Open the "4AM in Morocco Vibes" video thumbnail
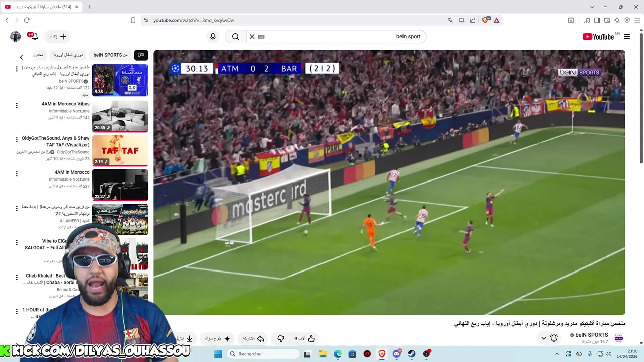The width and height of the screenshot is (644, 362). (x=120, y=116)
